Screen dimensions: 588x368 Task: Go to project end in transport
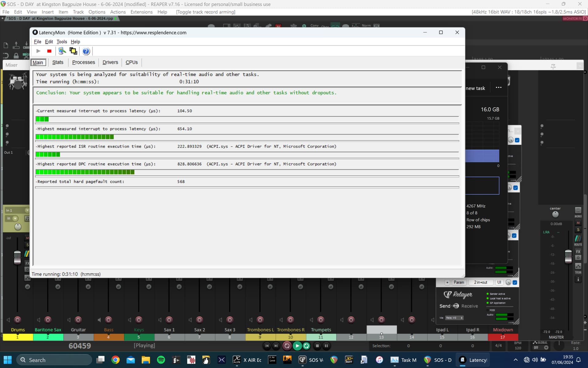tap(276, 346)
